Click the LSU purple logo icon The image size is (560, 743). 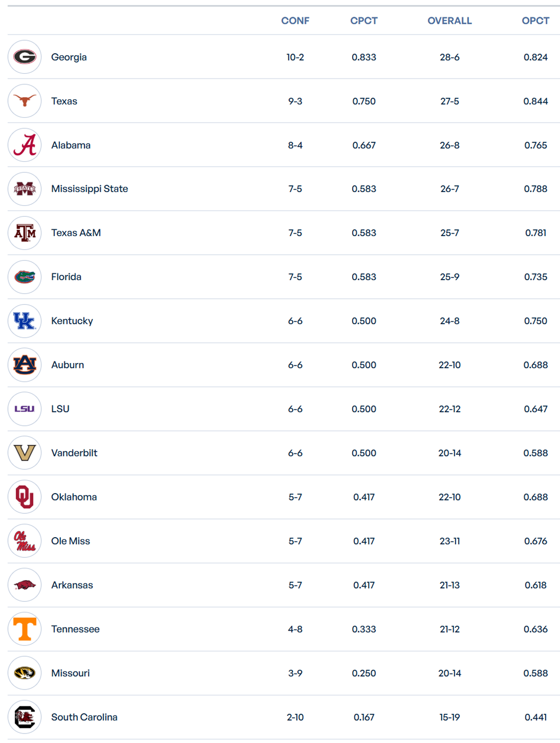24,409
